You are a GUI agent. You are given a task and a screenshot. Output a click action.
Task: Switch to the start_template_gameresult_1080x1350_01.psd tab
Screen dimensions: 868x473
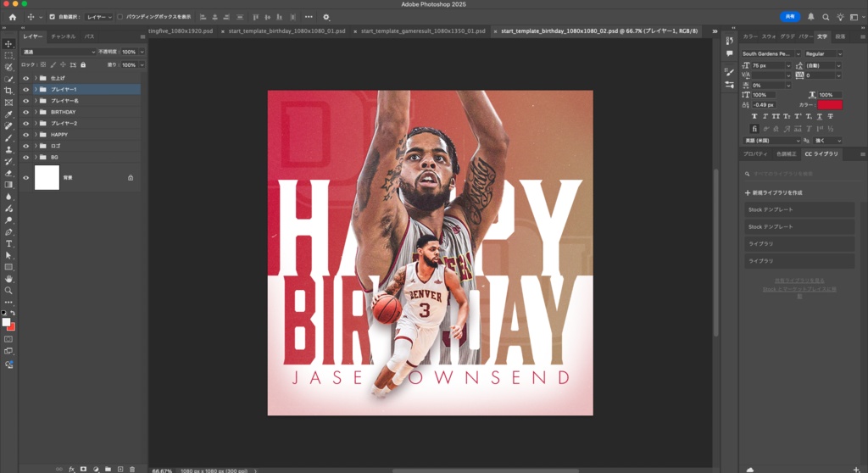pyautogui.click(x=423, y=31)
